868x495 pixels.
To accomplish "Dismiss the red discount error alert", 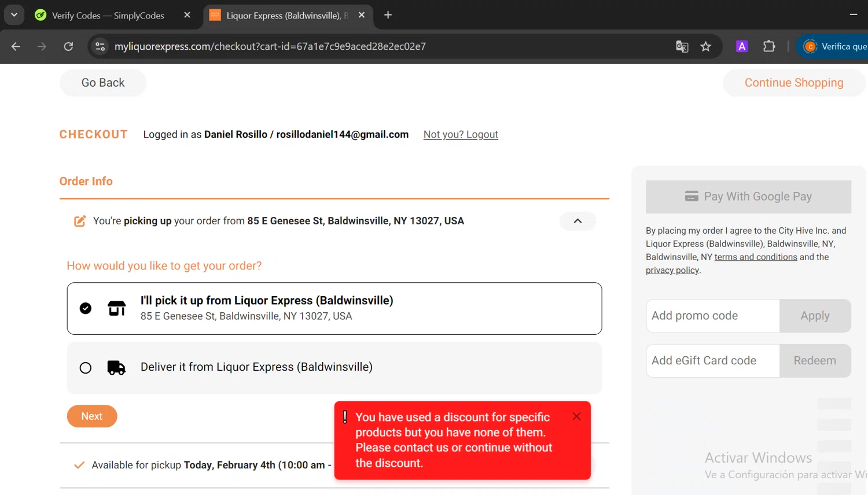I will click(576, 416).
